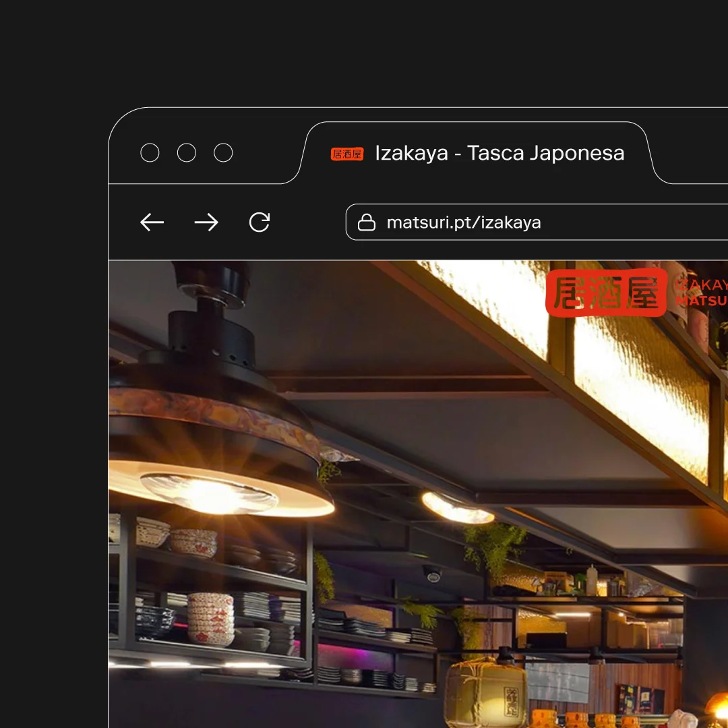The width and height of the screenshot is (728, 728).
Task: Click the matsuri.pt/izakaya URL text
Action: tap(464, 222)
